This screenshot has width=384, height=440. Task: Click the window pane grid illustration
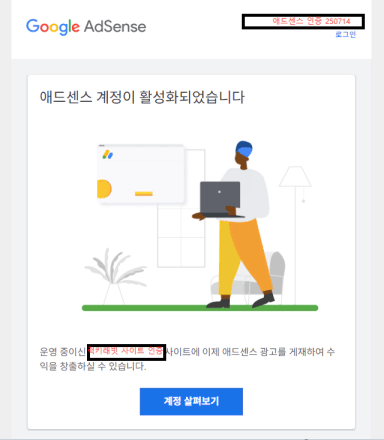[181, 208]
